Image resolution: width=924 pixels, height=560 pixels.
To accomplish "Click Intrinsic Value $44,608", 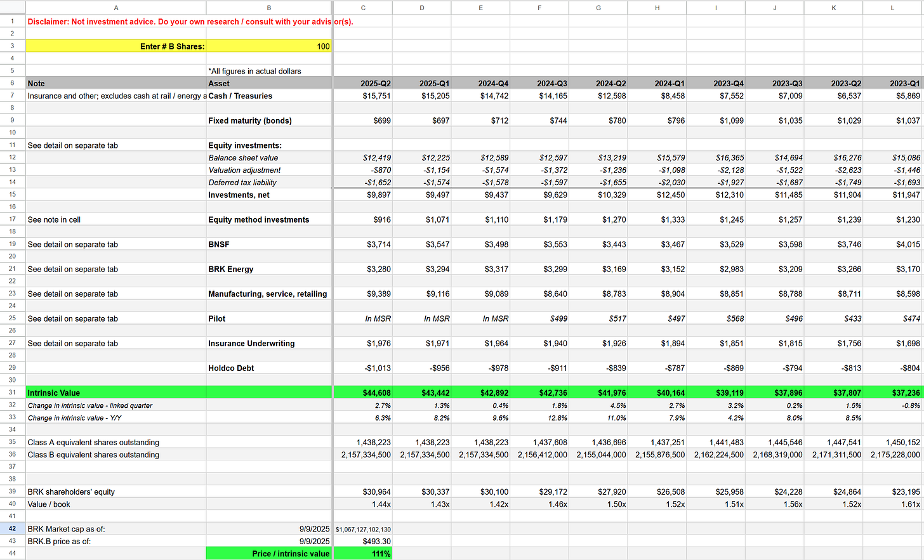I will click(376, 393).
